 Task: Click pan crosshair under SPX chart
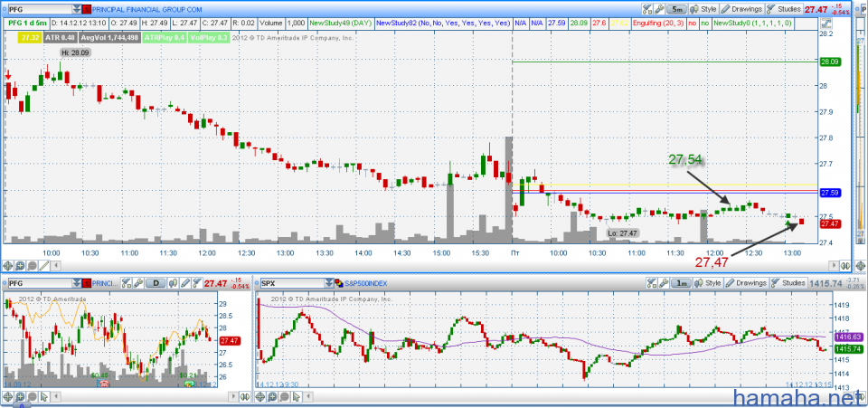[x=260, y=397]
